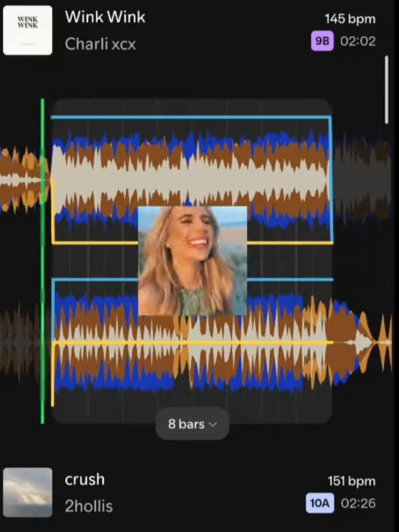Select the 10A key badge
Viewport: 399px width, 532px height.
(x=320, y=503)
